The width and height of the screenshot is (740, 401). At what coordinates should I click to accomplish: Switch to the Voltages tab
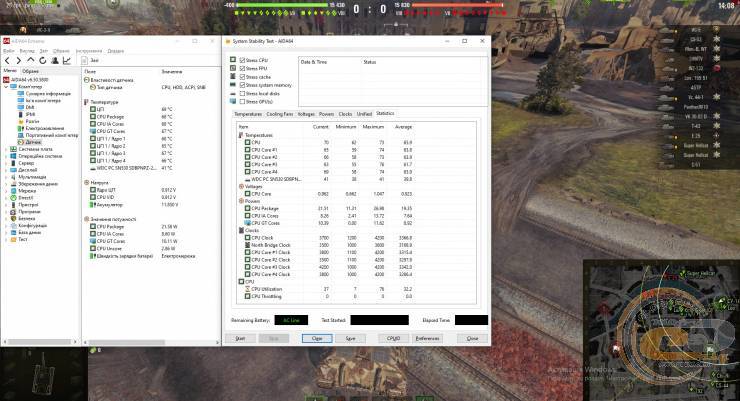(306, 114)
